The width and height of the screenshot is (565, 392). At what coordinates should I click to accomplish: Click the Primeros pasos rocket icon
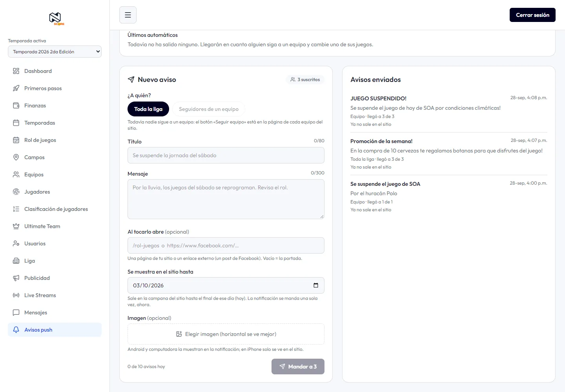(16, 88)
